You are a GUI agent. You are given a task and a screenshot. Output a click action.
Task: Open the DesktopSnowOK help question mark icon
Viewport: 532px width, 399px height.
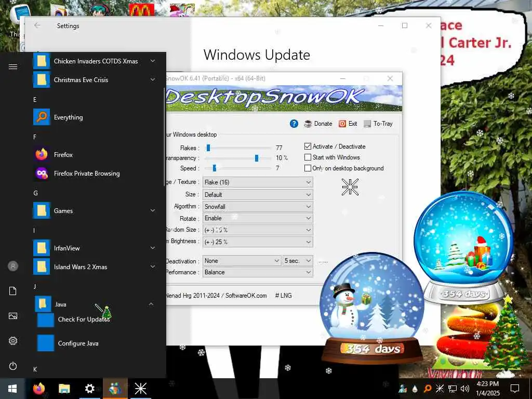[x=294, y=124]
